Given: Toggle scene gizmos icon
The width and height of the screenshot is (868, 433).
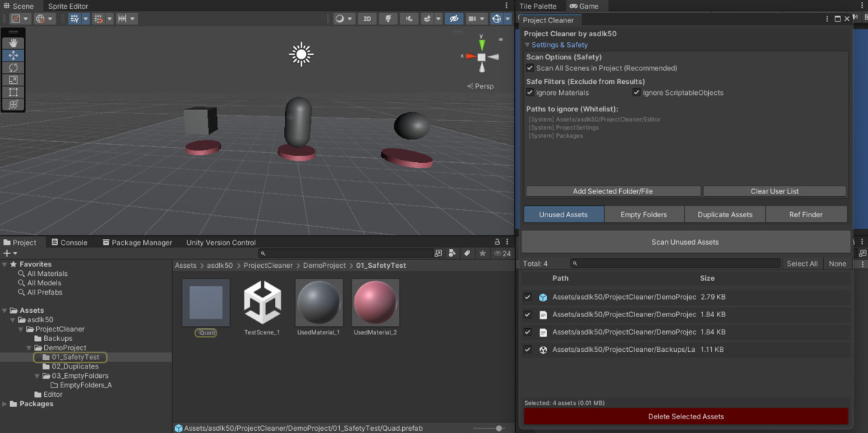Looking at the screenshot, I should pos(496,19).
